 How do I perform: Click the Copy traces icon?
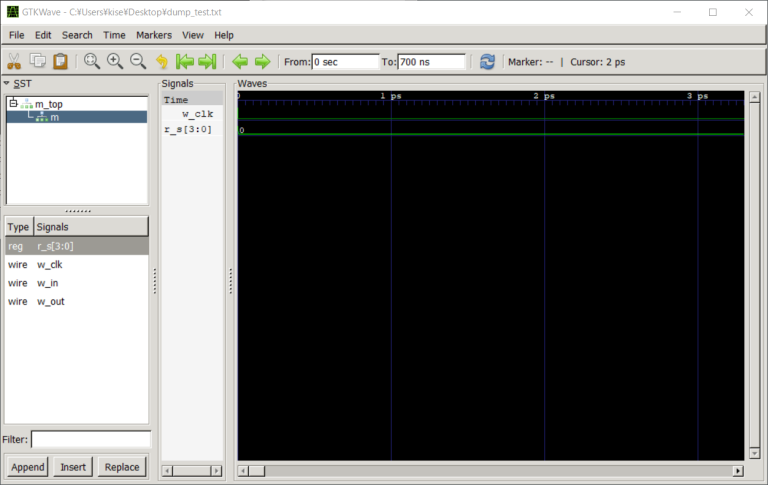(x=38, y=62)
